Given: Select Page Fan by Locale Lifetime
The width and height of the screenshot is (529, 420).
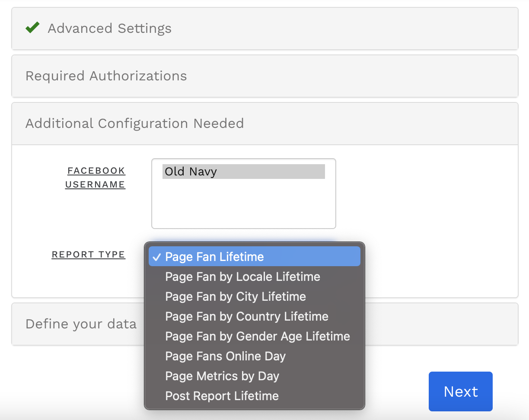Looking at the screenshot, I should coord(242,277).
